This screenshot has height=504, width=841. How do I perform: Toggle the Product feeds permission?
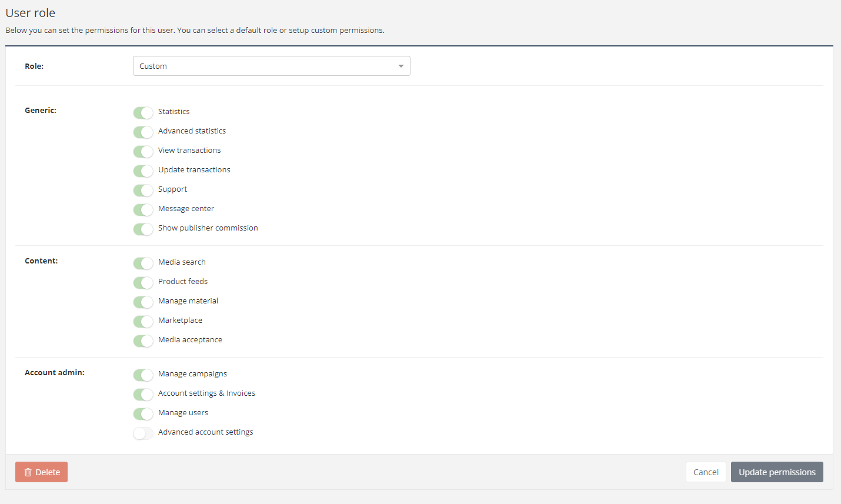tap(143, 282)
